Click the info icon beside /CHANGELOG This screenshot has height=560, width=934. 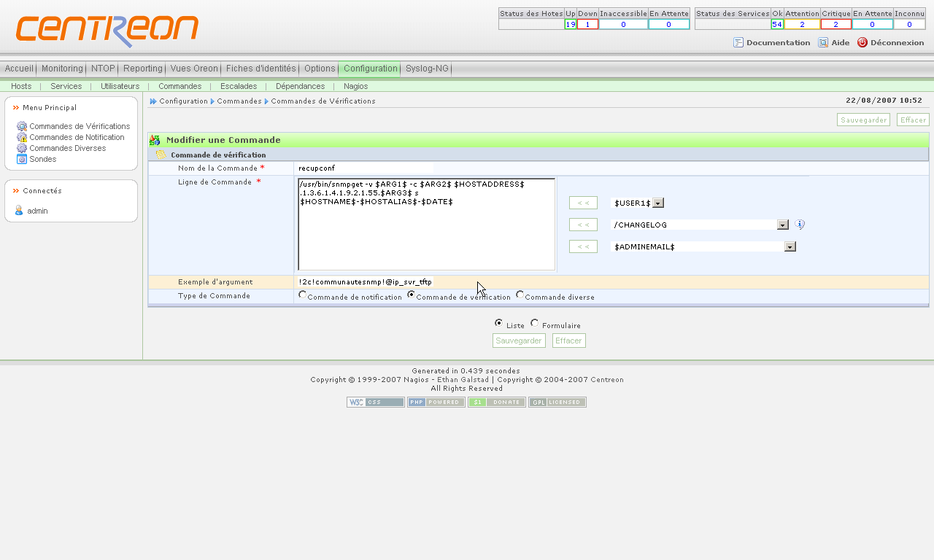[800, 225]
